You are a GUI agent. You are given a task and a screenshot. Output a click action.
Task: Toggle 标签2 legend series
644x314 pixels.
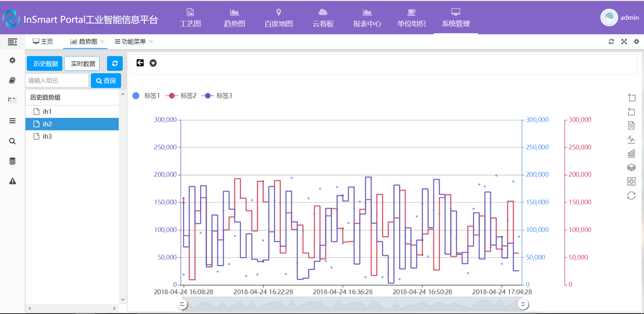tap(182, 96)
